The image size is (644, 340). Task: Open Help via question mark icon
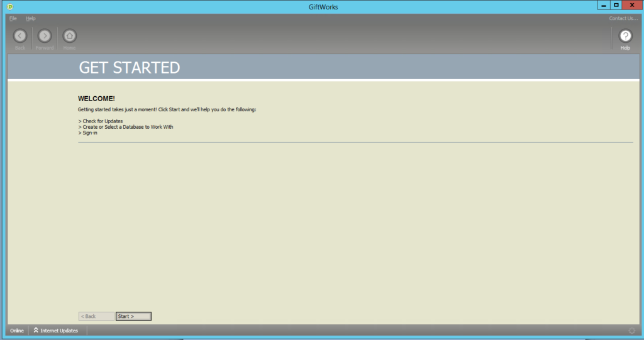pyautogui.click(x=625, y=36)
